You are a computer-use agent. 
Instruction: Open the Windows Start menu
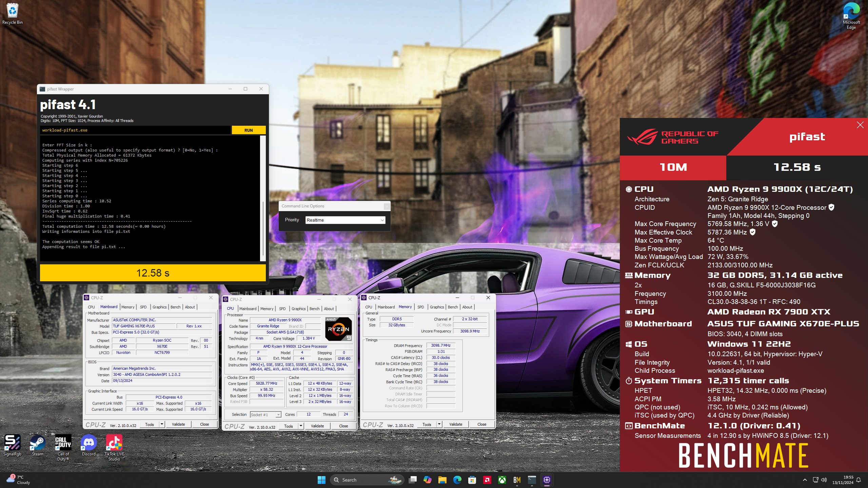click(x=321, y=480)
